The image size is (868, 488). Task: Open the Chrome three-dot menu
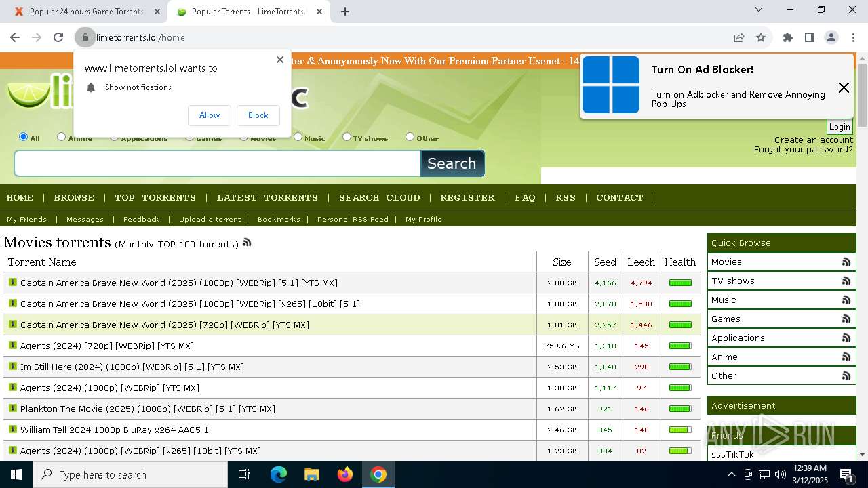click(x=853, y=37)
